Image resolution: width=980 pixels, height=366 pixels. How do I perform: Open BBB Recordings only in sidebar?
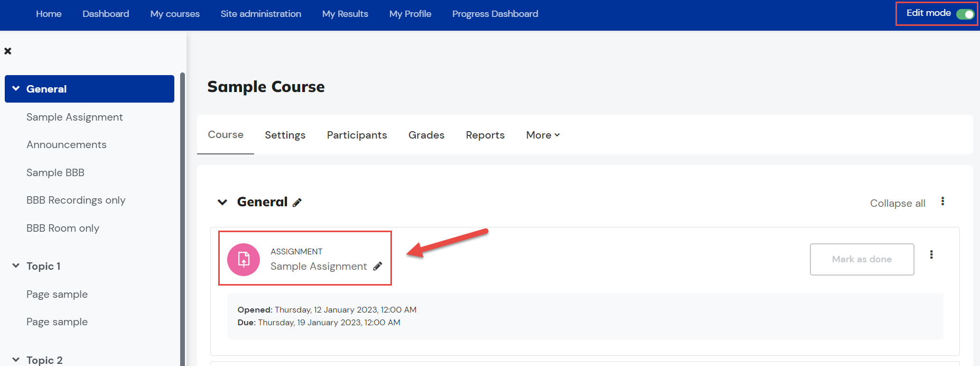76,200
